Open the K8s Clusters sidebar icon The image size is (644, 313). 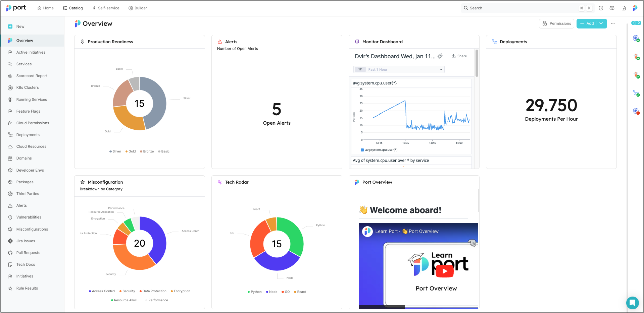10,87
